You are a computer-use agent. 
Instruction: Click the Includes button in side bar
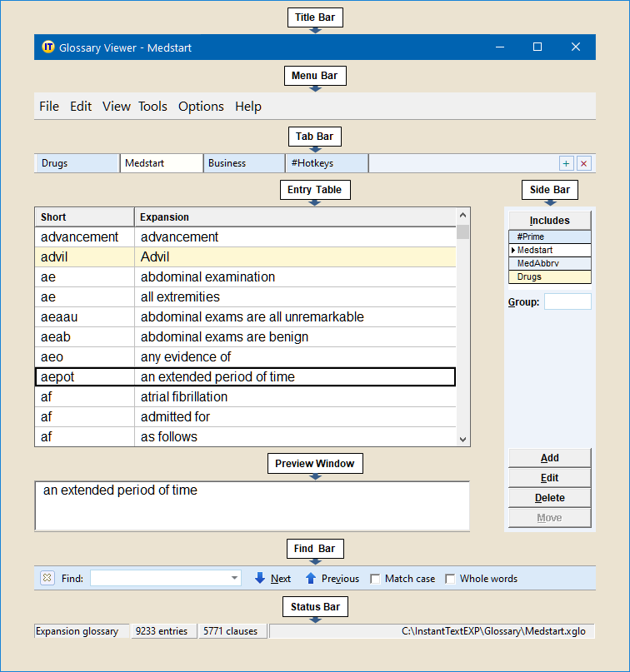coord(549,221)
